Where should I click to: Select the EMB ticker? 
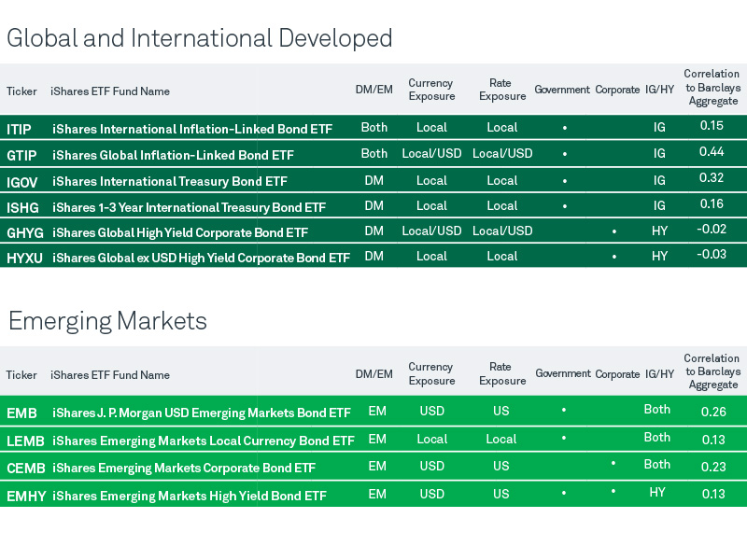click(x=21, y=413)
